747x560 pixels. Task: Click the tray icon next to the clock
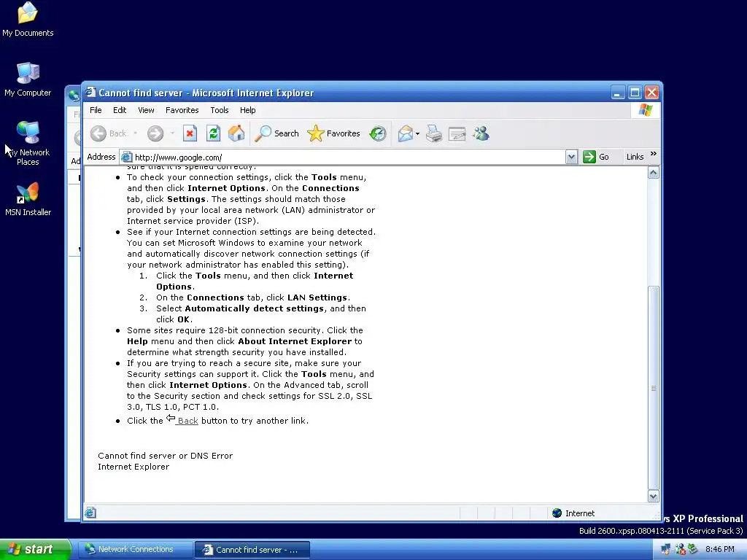tap(693, 549)
